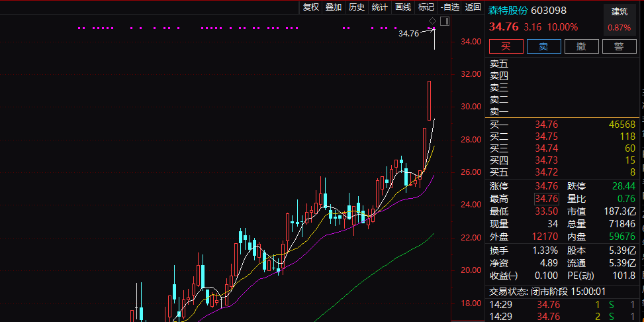Select the 卖四 ask row
This screenshot has width=644, height=322.
pyautogui.click(x=563, y=76)
